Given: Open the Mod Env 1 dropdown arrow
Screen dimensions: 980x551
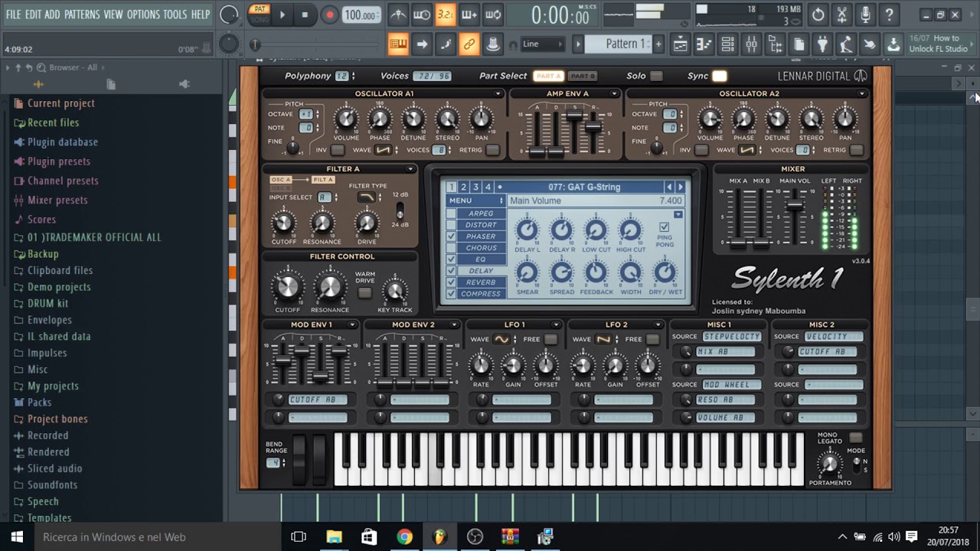Looking at the screenshot, I should click(x=352, y=325).
